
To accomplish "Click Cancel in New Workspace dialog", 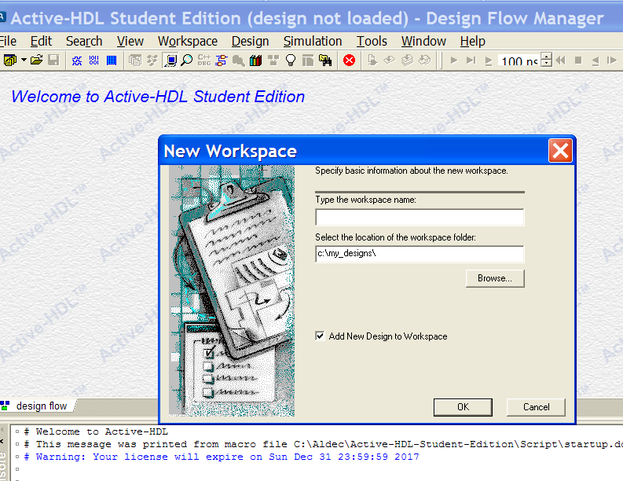I will (x=536, y=407).
